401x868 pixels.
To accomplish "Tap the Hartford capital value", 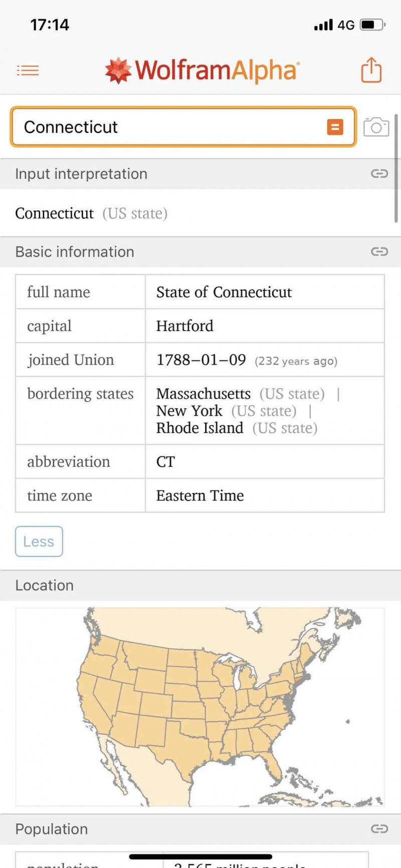I will click(x=185, y=326).
